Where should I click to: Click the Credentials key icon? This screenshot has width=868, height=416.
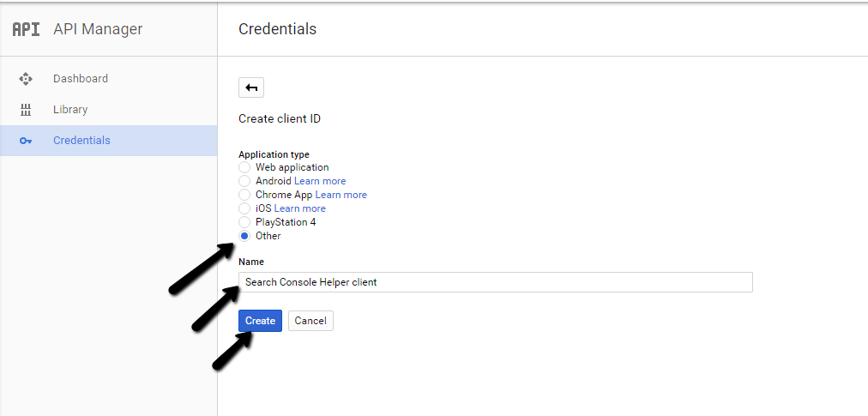click(26, 141)
